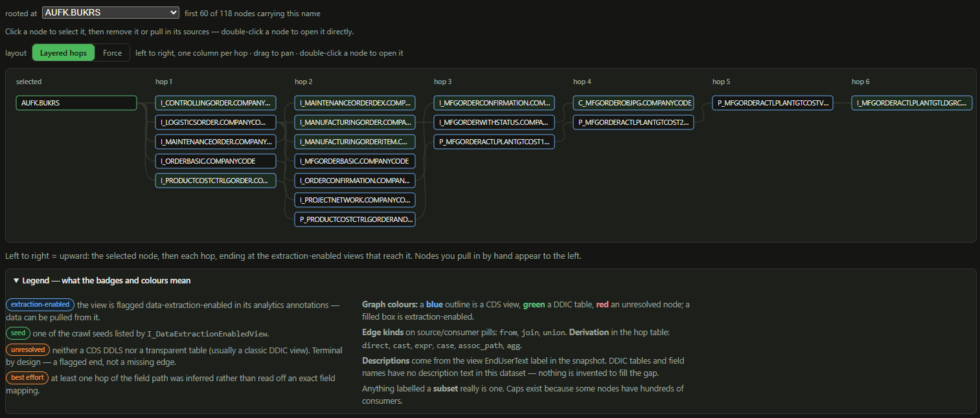Click the 'hop 2' column heading
Image resolution: width=980 pixels, height=418 pixels.
click(x=304, y=82)
